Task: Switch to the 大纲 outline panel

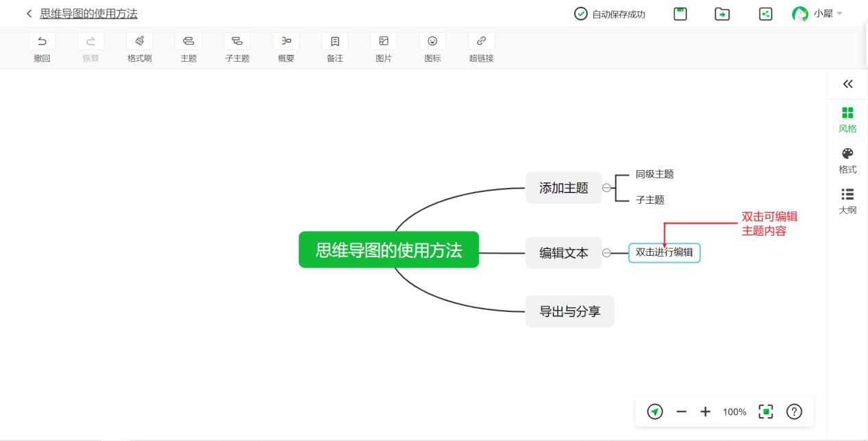Action: tap(847, 200)
